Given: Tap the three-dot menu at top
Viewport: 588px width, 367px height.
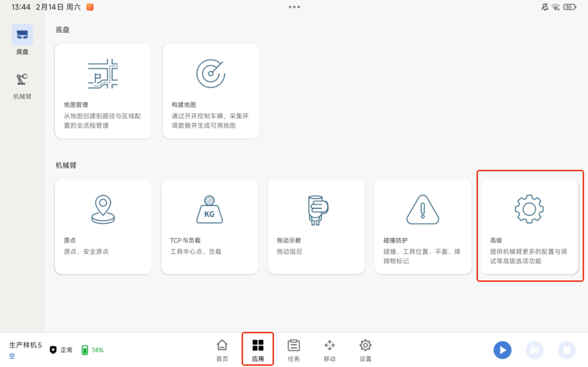Looking at the screenshot, I should tap(294, 7).
